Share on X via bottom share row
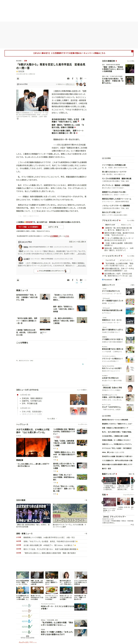The height and width of the screenshot is (644, 138). (77, 280)
